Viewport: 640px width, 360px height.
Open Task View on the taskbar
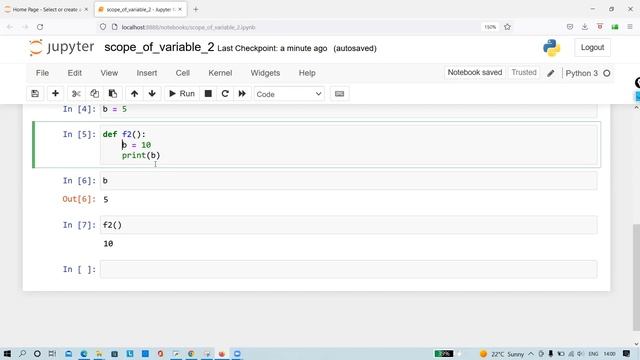tap(52, 353)
